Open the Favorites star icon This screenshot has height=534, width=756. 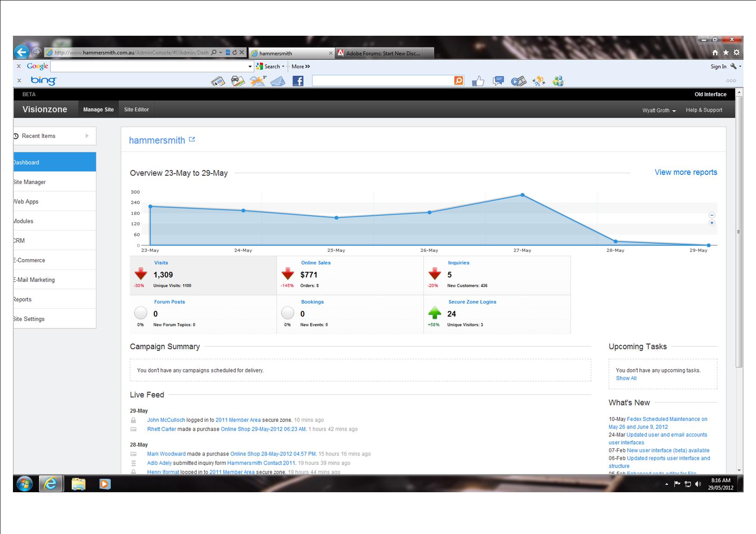[726, 53]
